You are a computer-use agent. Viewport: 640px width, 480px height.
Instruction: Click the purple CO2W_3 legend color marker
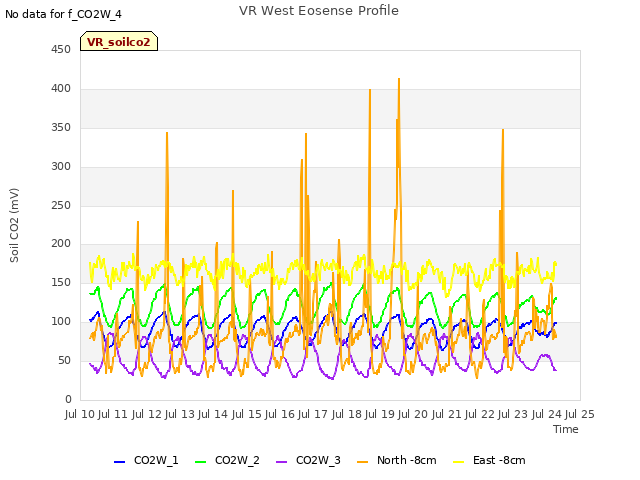click(x=281, y=462)
